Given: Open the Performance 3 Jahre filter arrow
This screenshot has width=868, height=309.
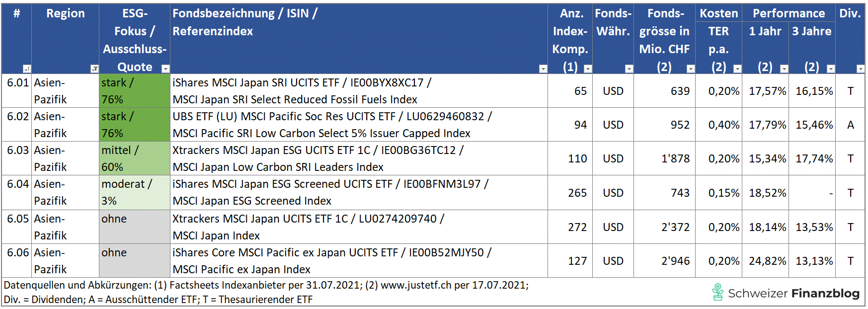Looking at the screenshot, I should tap(831, 69).
